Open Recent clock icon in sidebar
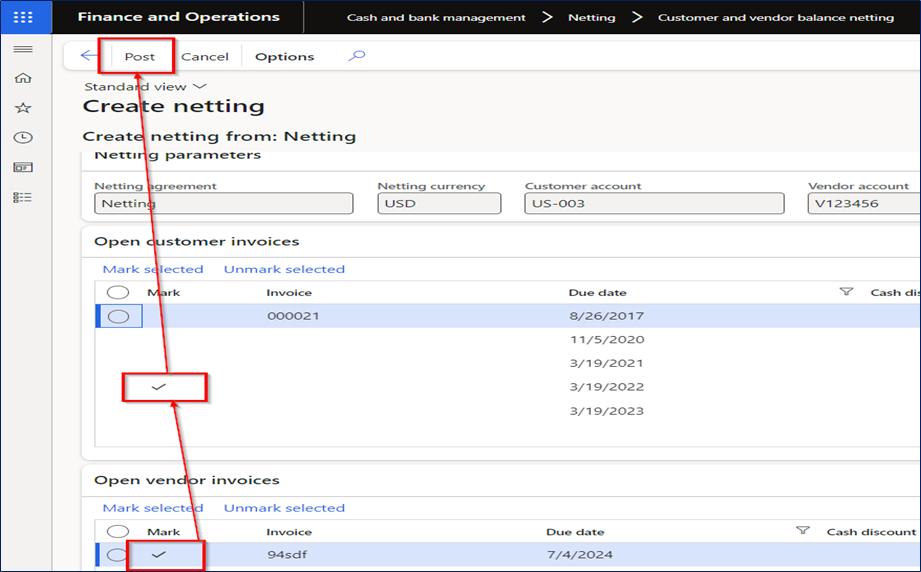This screenshot has width=921, height=572. point(23,138)
